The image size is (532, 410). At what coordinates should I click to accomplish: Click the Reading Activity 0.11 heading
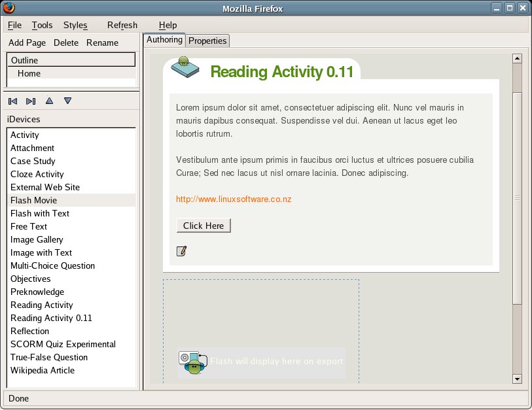coord(281,71)
